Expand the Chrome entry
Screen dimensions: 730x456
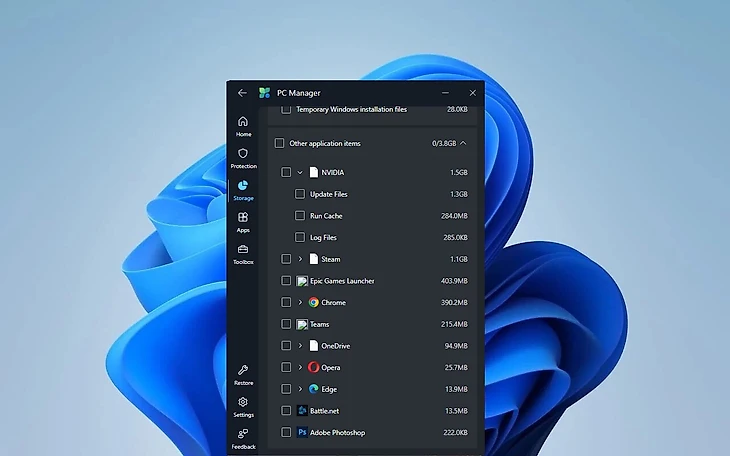[300, 302]
